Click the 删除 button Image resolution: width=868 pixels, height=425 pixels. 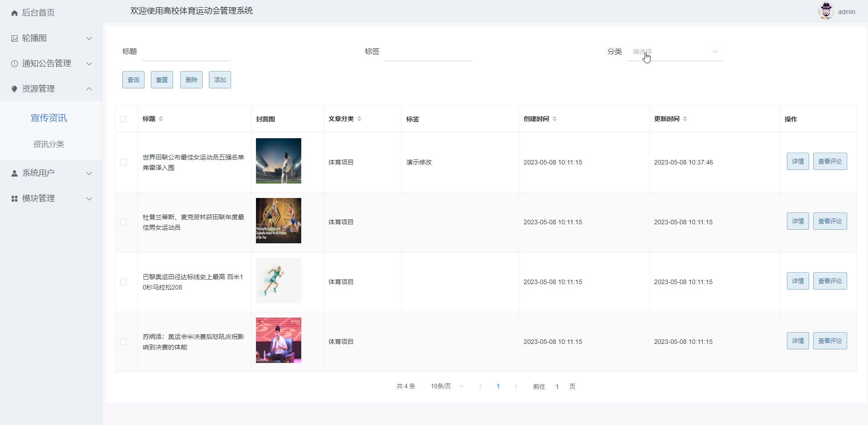[191, 80]
